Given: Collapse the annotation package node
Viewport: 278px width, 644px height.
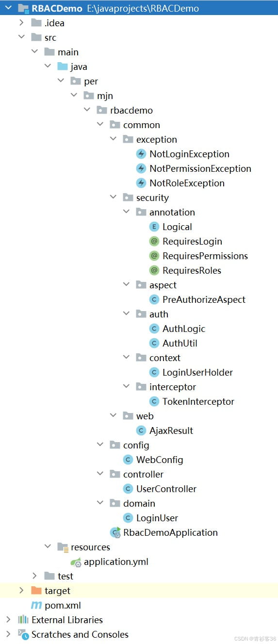Looking at the screenshot, I should tap(126, 212).
